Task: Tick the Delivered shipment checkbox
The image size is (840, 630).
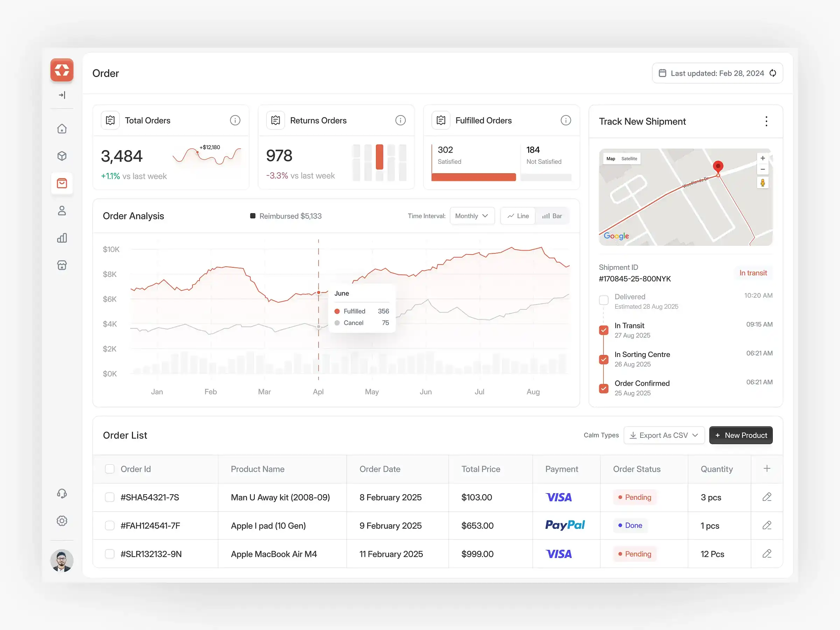Action: (603, 300)
